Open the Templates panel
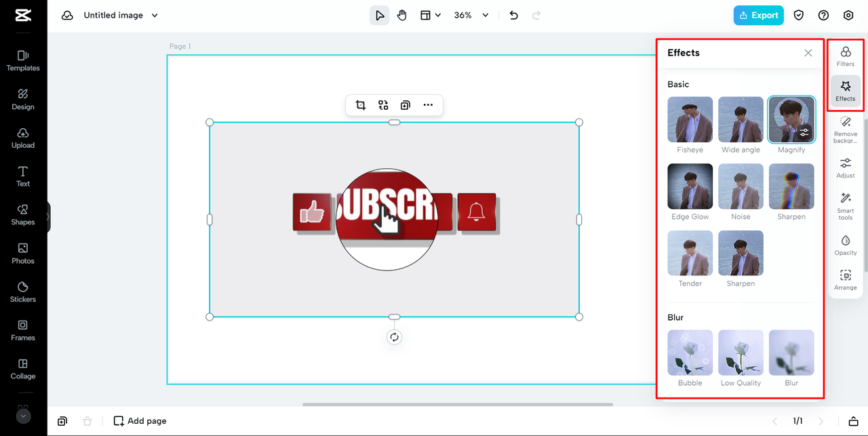The width and height of the screenshot is (868, 436). pyautogui.click(x=23, y=60)
